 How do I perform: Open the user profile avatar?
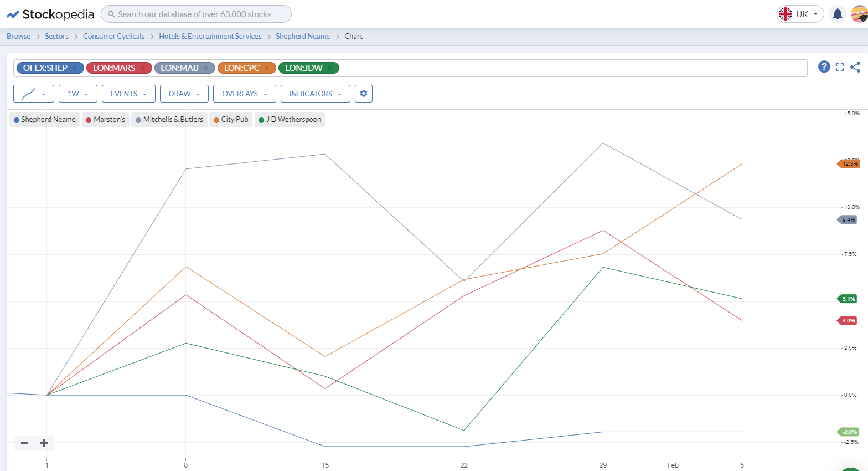[x=860, y=14]
